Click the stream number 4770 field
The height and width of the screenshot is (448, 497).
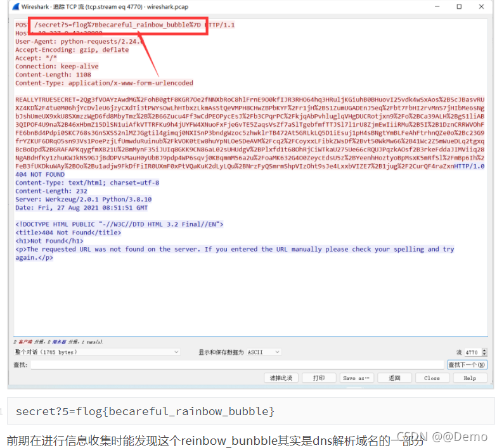point(473,352)
